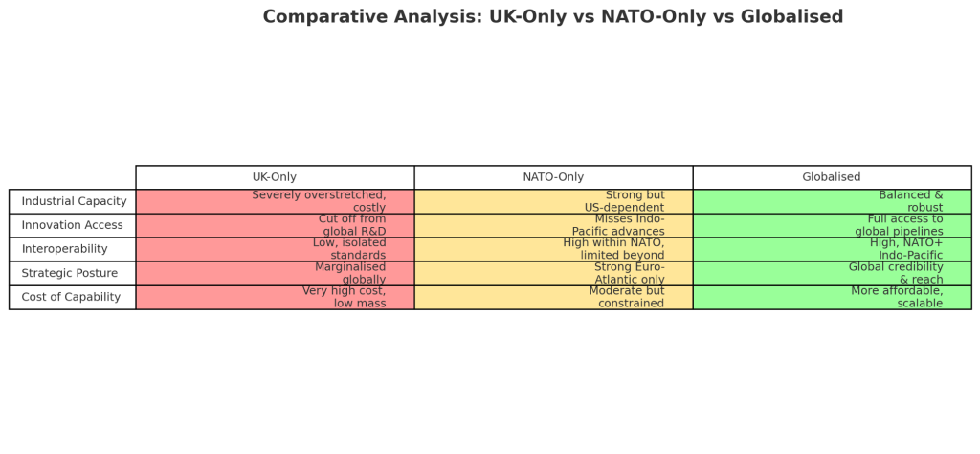Select the Industrial Capacity row label
The width and height of the screenshot is (980, 454).
coord(74,201)
